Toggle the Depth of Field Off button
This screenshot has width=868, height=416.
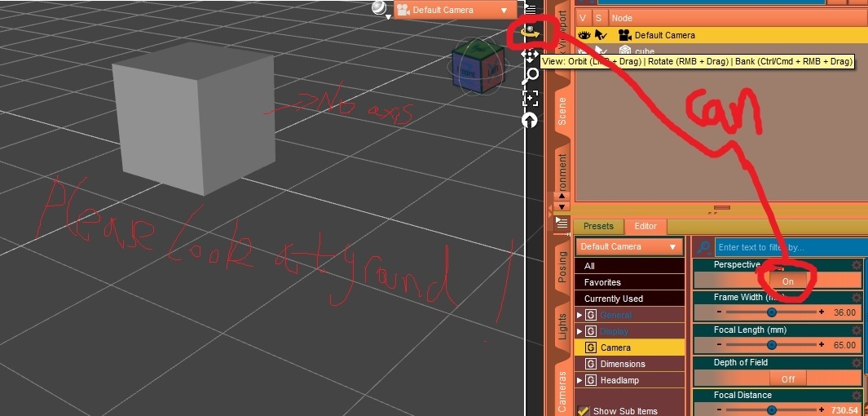coord(788,379)
